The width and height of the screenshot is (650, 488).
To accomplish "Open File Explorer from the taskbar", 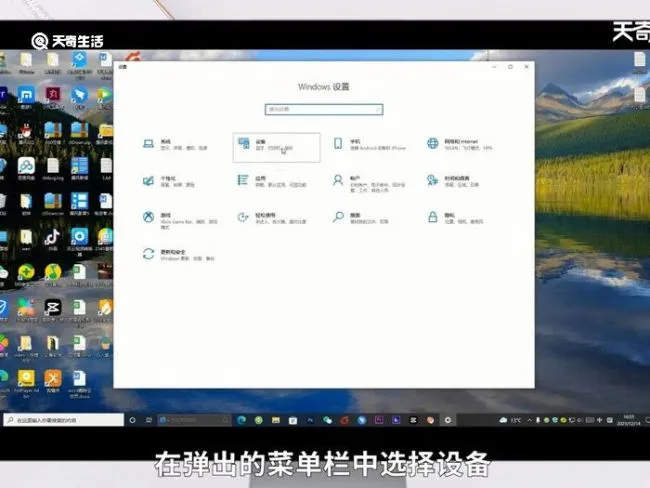I will click(276, 420).
